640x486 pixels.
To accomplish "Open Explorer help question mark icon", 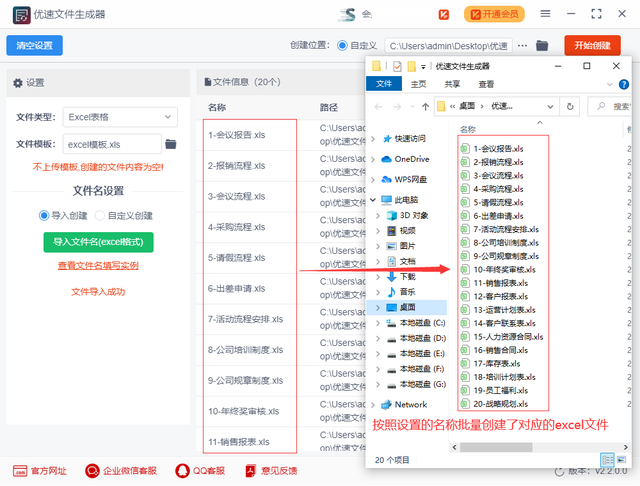I will (x=628, y=84).
